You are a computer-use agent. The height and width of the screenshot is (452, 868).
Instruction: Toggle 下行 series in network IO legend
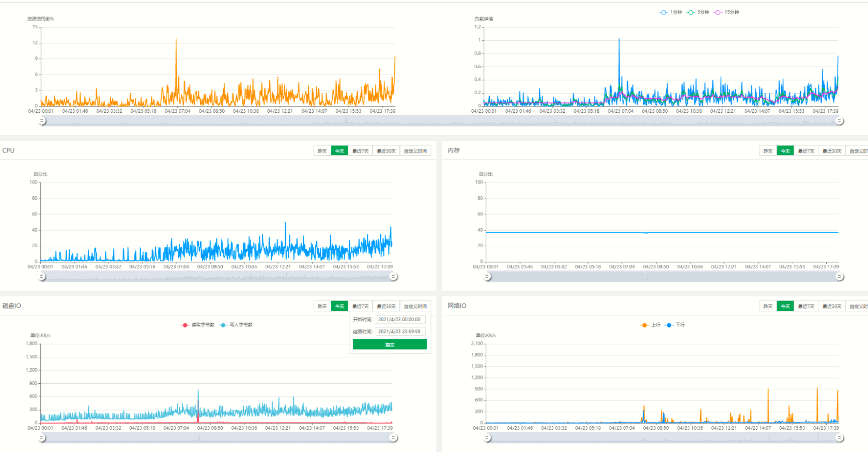(675, 325)
